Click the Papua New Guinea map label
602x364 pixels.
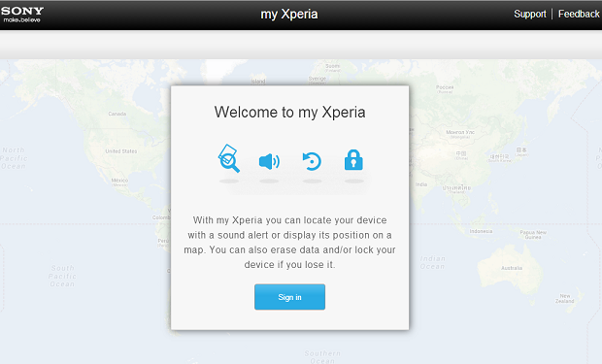(533, 235)
